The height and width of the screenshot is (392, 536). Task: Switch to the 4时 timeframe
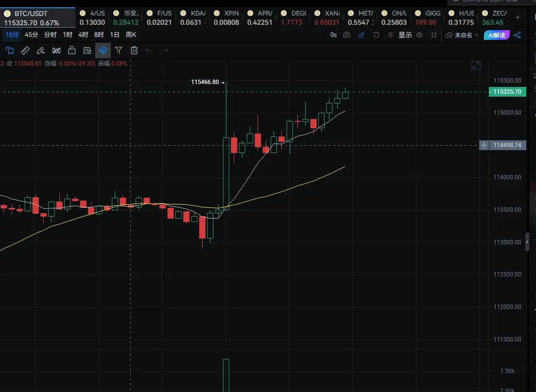[x=84, y=35]
